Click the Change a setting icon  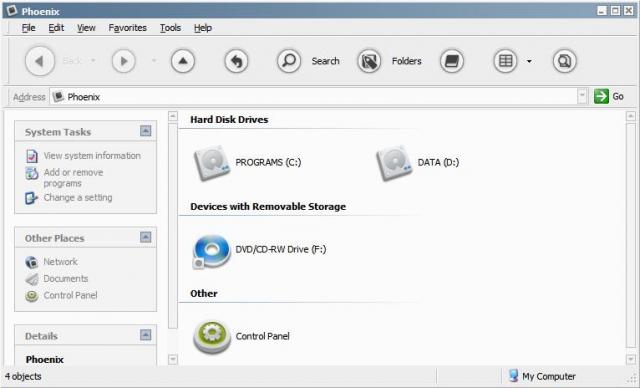[31, 198]
